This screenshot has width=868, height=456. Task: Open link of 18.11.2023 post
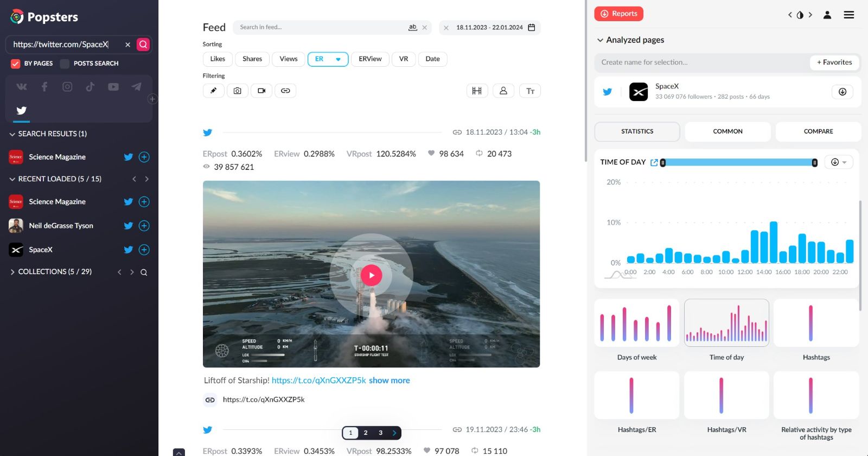[457, 132]
